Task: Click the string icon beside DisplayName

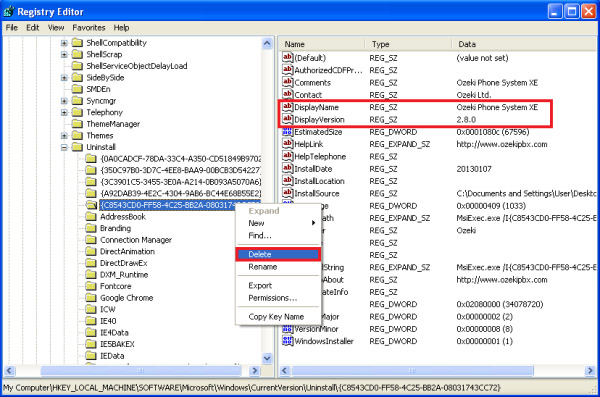Action: pos(288,107)
